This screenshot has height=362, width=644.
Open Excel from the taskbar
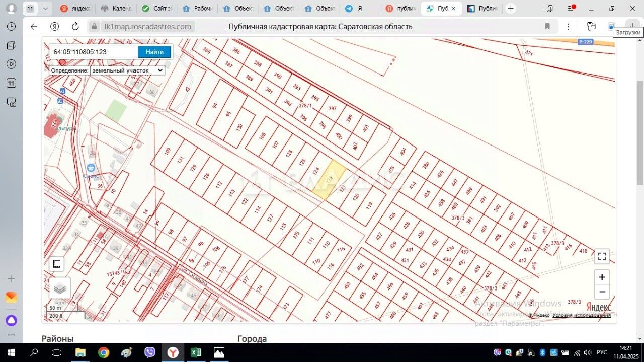coord(196,352)
